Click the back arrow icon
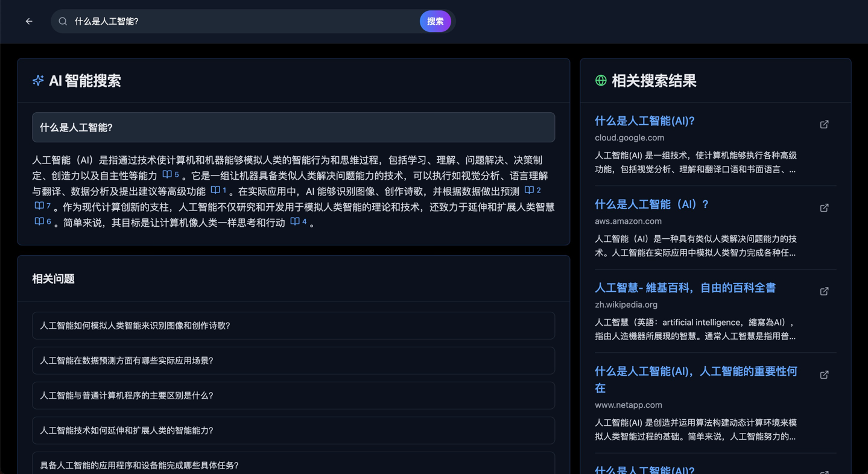Viewport: 868px width, 474px height. pos(29,21)
